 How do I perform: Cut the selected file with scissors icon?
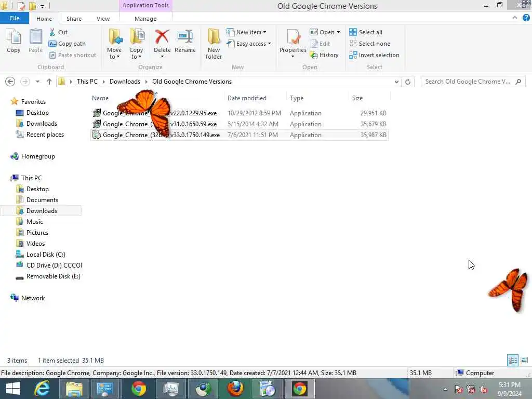pos(58,32)
